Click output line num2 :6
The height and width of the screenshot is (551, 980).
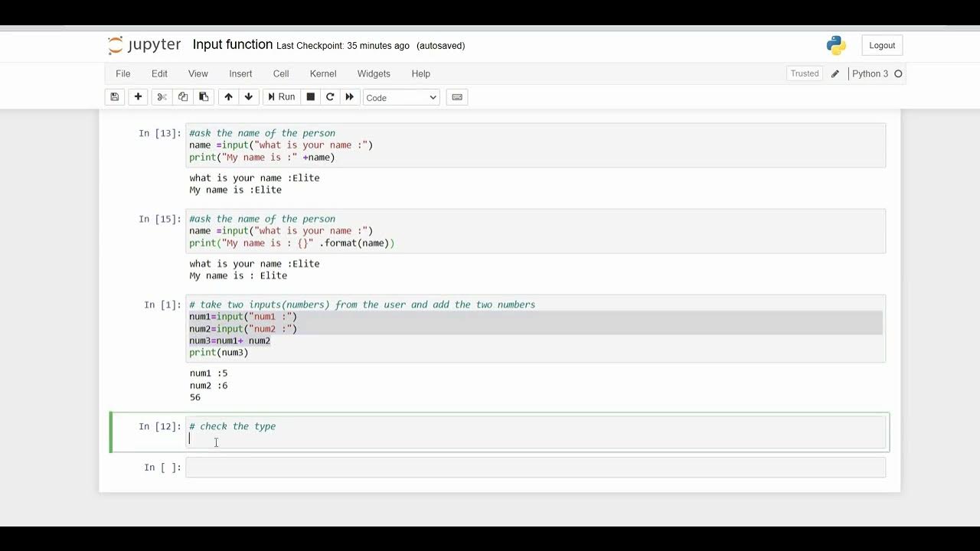pos(209,386)
